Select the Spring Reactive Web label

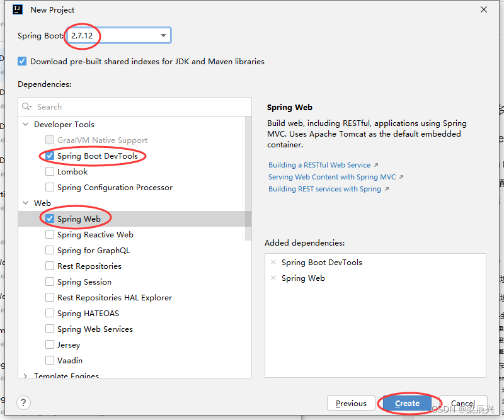[x=95, y=235]
